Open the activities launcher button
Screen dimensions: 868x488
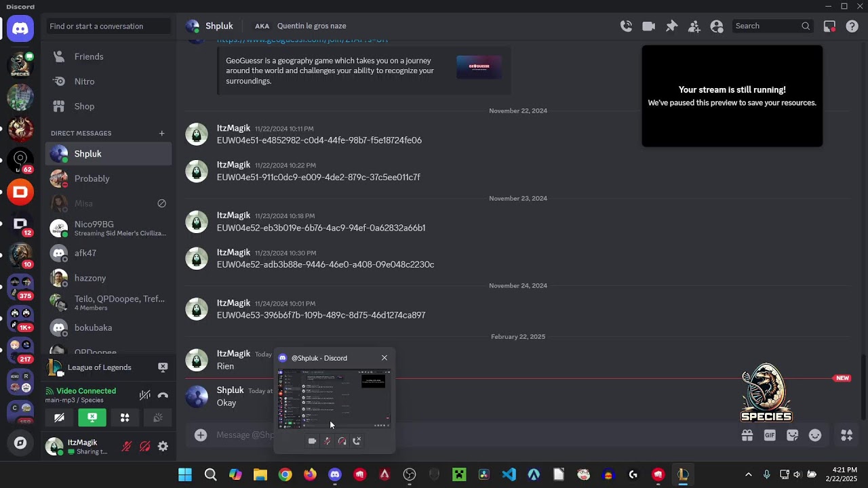coord(125,418)
